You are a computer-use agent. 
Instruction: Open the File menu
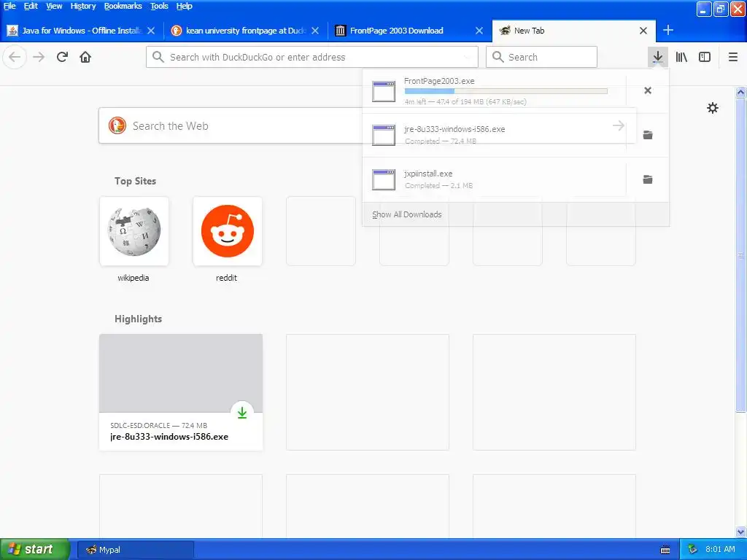tap(9, 6)
